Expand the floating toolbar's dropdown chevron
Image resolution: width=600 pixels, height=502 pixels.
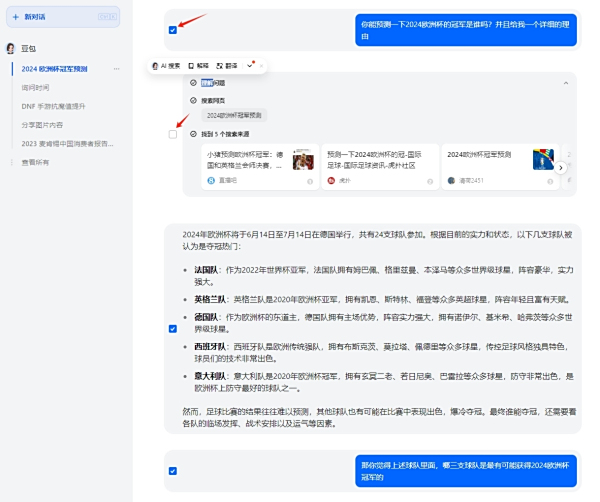[x=249, y=65]
